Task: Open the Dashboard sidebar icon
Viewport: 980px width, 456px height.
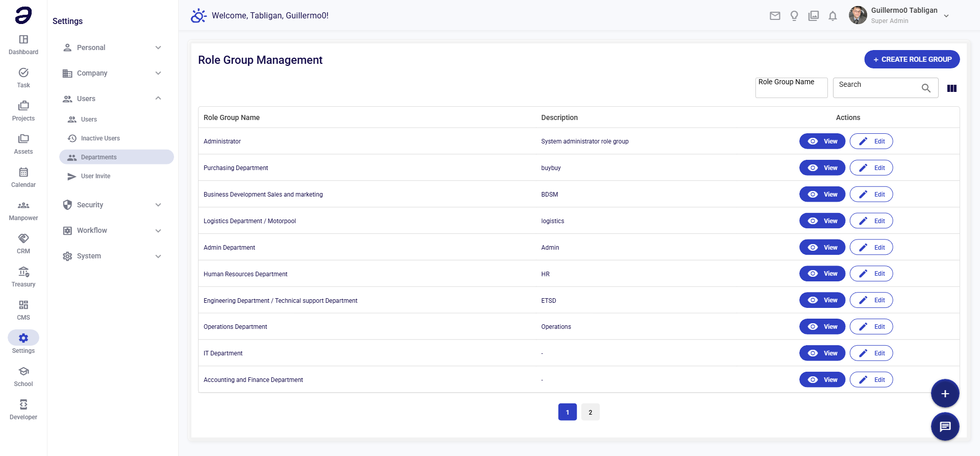Action: [23, 39]
